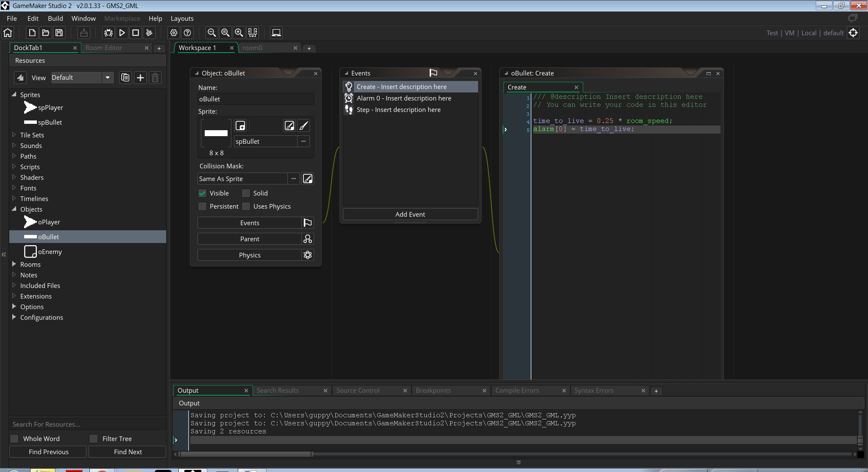Clean the project cache with the broom icon

coord(149,33)
